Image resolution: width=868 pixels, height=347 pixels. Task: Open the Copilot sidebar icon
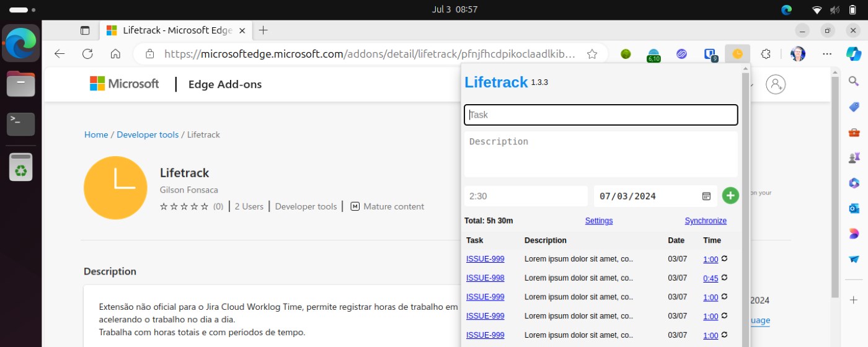click(x=854, y=54)
